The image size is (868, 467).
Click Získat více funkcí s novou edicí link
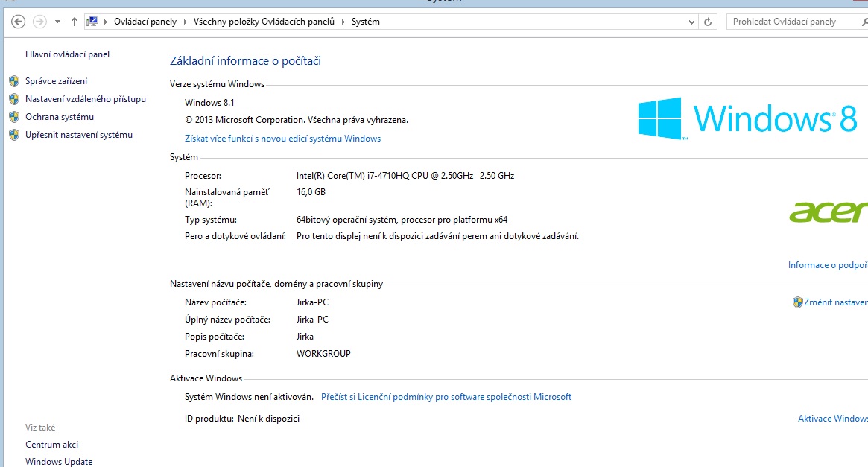283,139
